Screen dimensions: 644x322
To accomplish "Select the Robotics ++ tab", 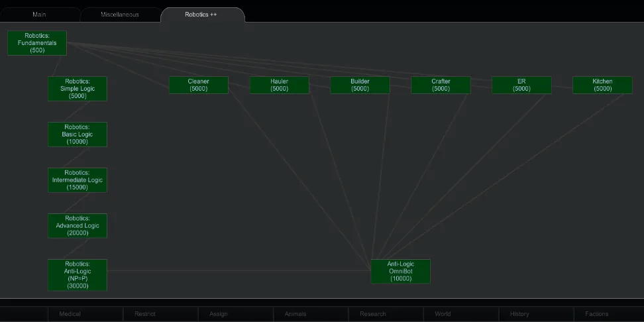I will [x=201, y=15].
